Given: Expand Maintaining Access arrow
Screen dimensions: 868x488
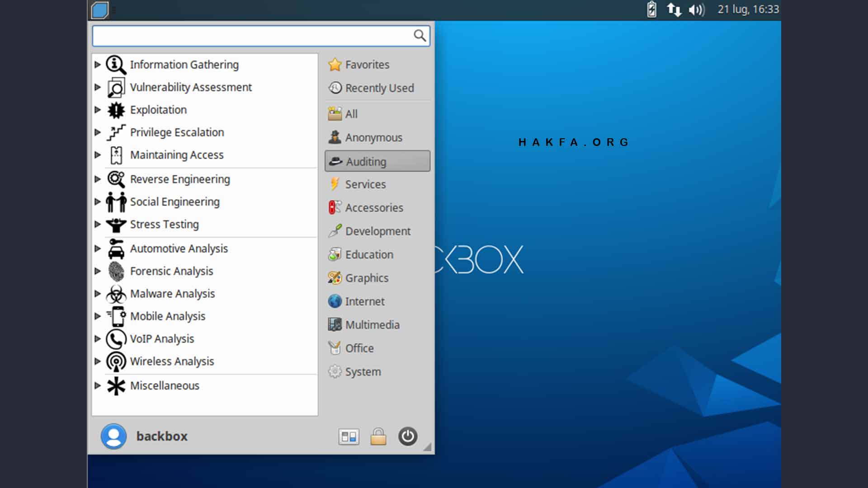Looking at the screenshot, I should (x=97, y=155).
